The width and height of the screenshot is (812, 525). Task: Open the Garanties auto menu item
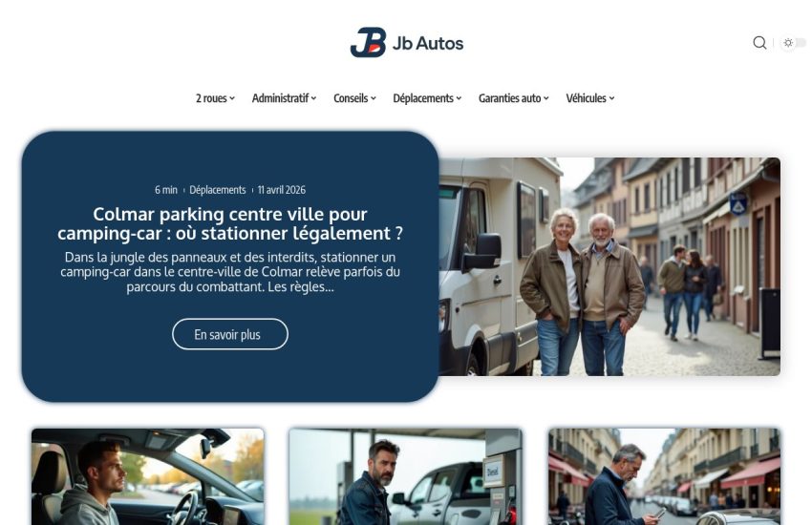(513, 98)
